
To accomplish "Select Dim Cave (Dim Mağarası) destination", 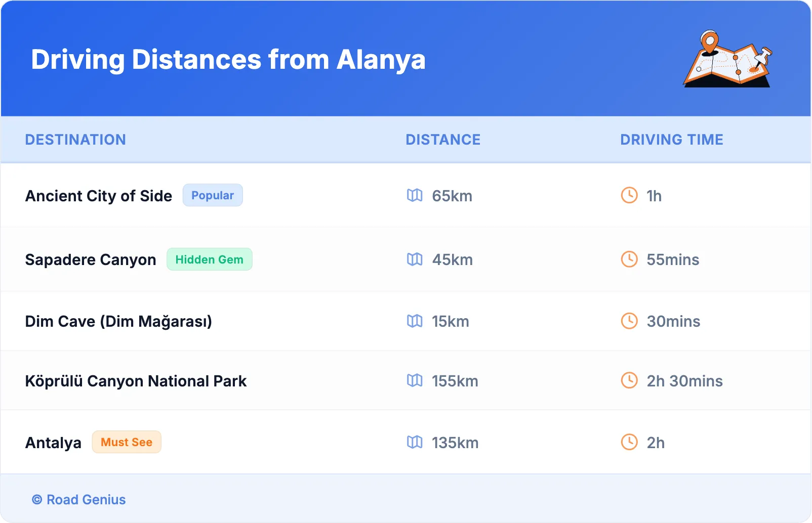I will (x=118, y=321).
